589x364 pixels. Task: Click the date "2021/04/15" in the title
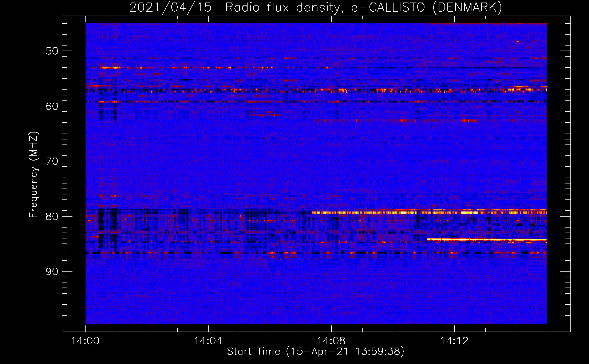tap(171, 7)
